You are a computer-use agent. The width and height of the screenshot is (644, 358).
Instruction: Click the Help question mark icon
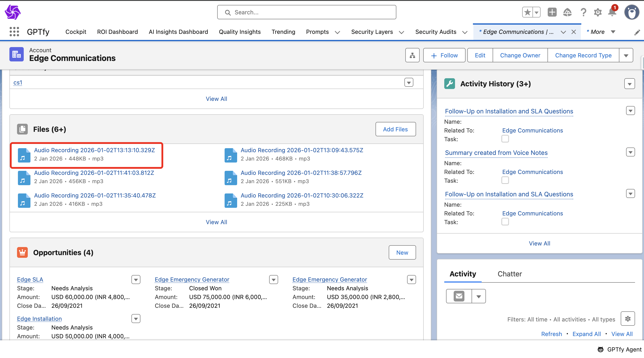tap(583, 12)
